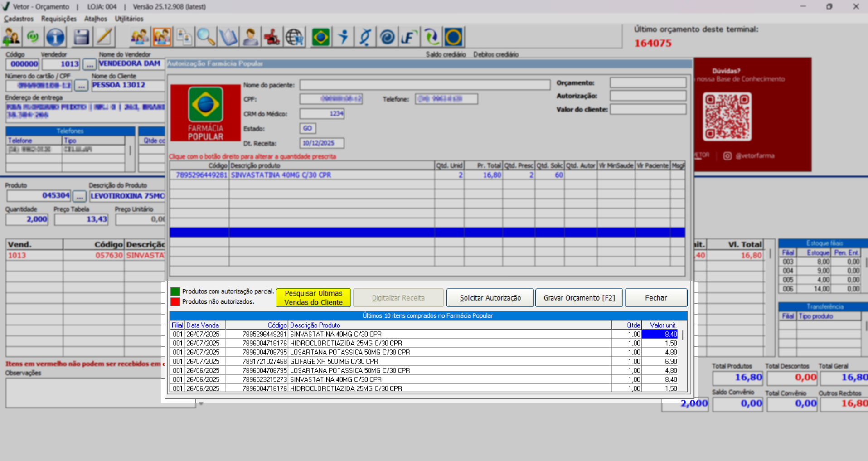Click the red delivery motorcycle icon
The height and width of the screenshot is (461, 868).
272,37
